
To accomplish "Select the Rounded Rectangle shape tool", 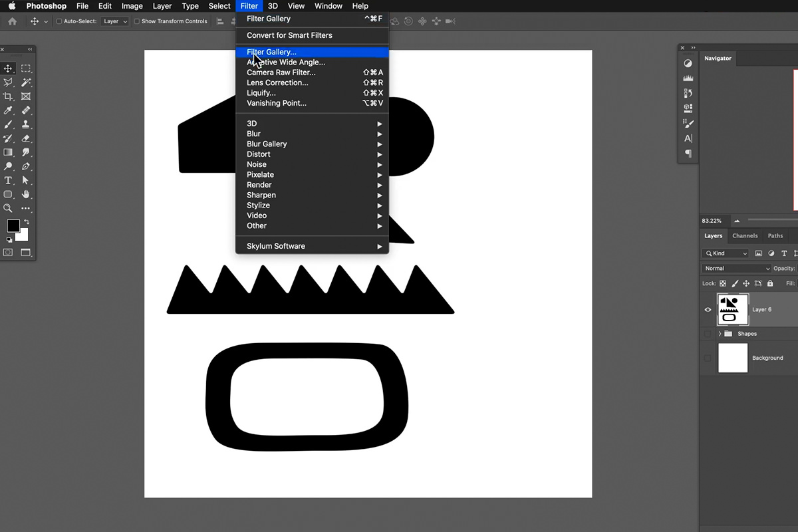I will pos(8,194).
